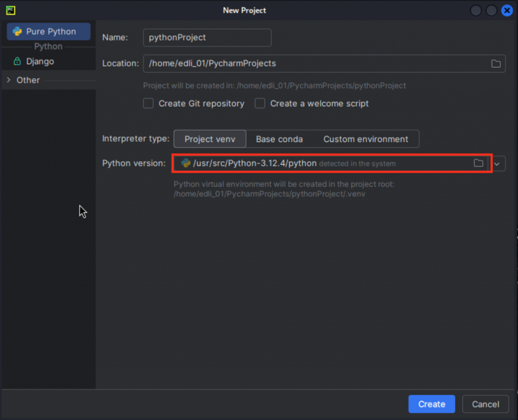Screen dimensions: 518x420
Task: Click the Django lock icon
Action: [17, 62]
